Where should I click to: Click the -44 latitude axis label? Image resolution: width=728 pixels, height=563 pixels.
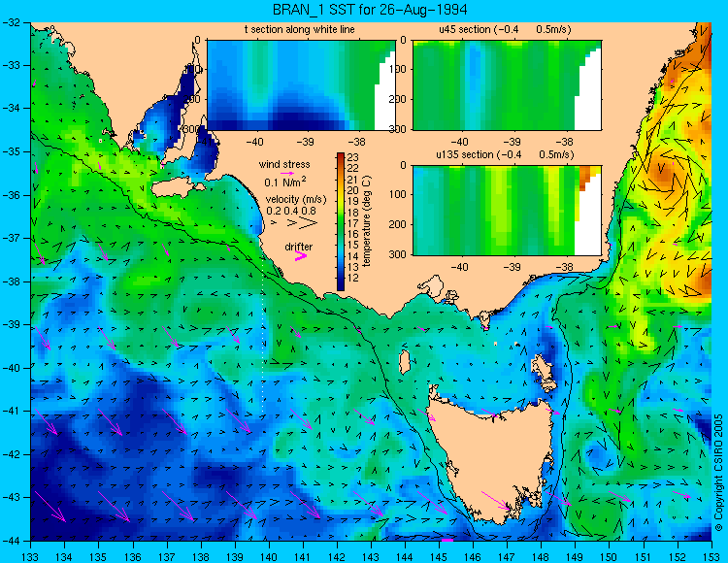pos(11,541)
